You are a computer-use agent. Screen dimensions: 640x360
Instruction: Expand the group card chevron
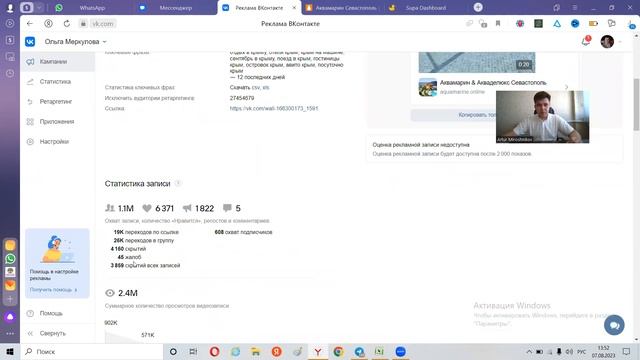click(566, 87)
